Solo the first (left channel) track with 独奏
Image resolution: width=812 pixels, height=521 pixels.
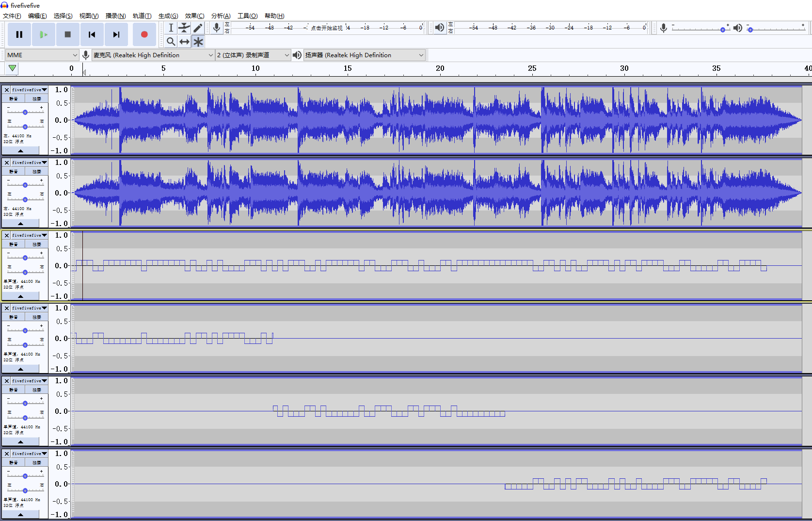point(37,99)
